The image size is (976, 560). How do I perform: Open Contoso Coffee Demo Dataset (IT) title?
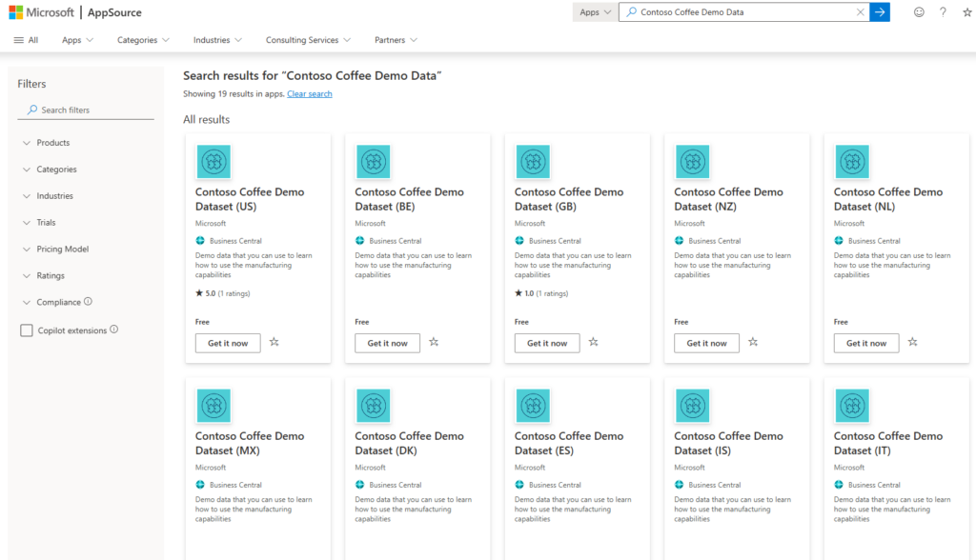click(x=888, y=443)
